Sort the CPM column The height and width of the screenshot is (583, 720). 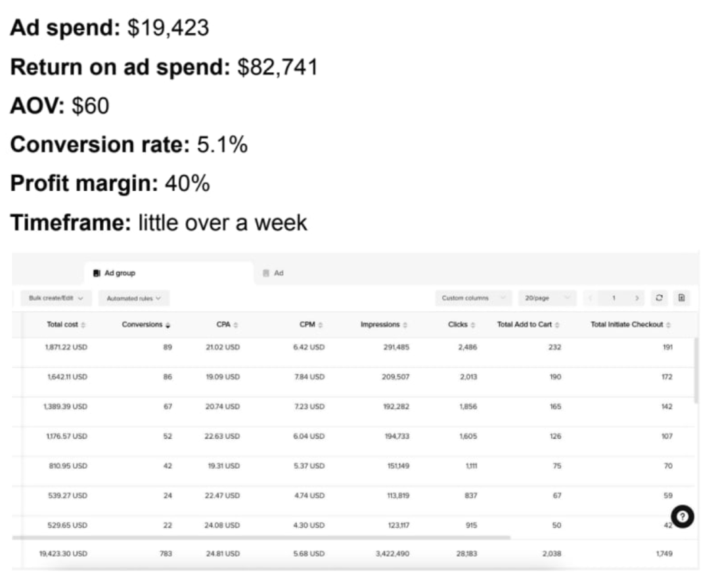point(318,325)
